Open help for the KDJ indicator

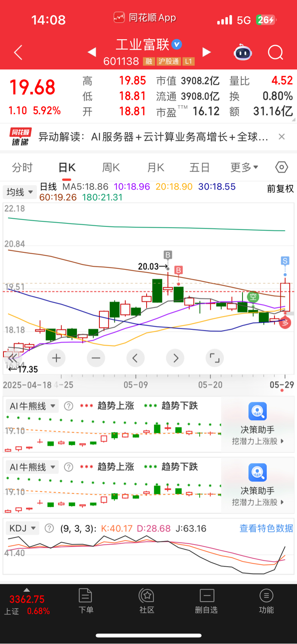[49, 528]
